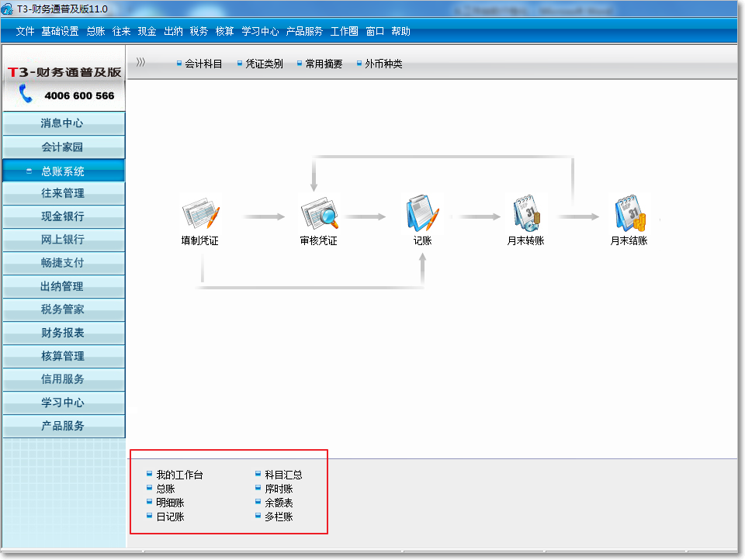Select the 记账 bookkeeping icon

pos(422,214)
